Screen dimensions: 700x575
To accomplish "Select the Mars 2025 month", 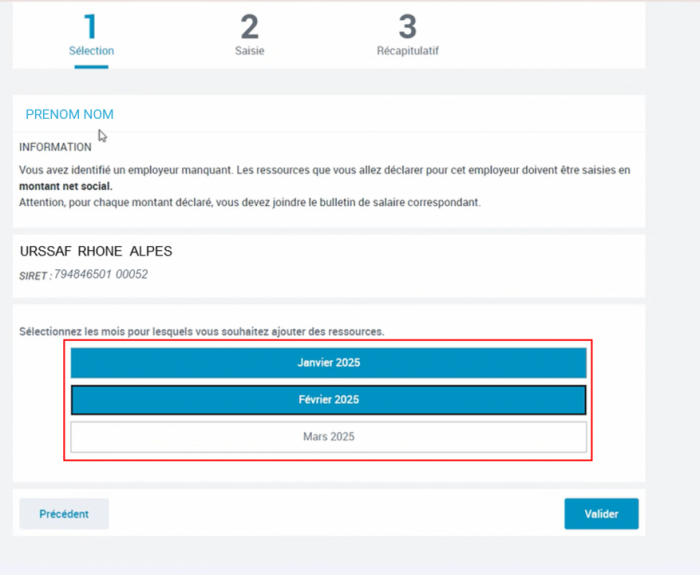I will tap(328, 437).
